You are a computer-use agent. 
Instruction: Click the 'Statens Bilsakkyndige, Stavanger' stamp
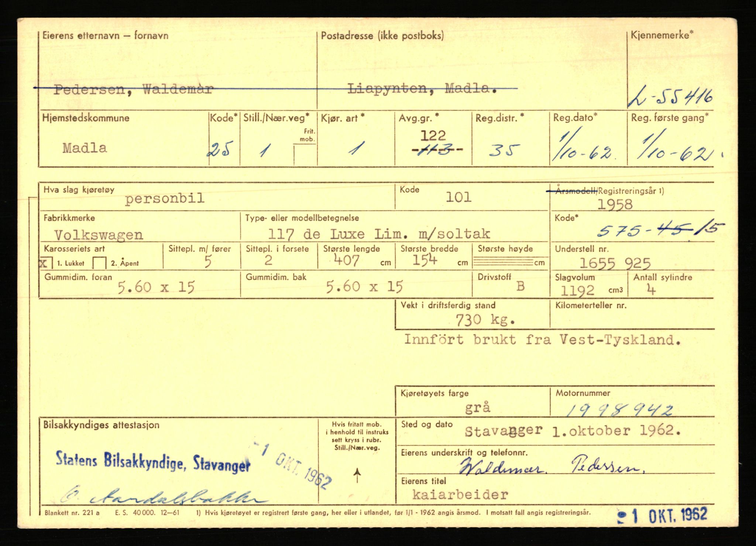[153, 462]
